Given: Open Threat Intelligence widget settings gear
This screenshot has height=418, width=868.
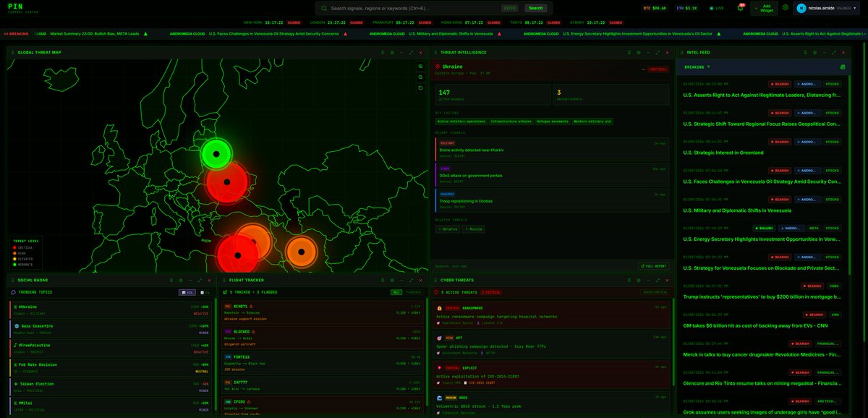Looking at the screenshot, I should click(x=639, y=52).
